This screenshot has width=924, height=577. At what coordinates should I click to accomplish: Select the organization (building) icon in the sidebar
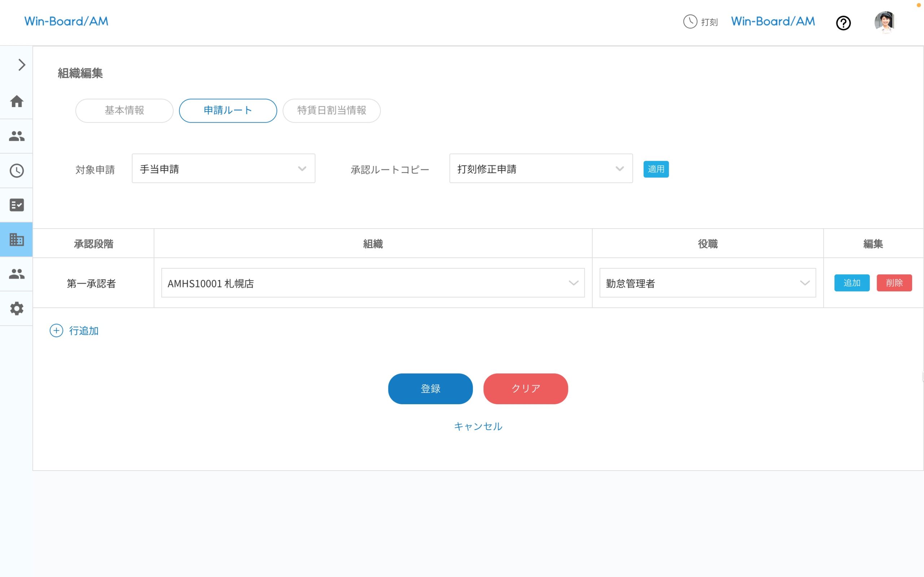point(16,240)
